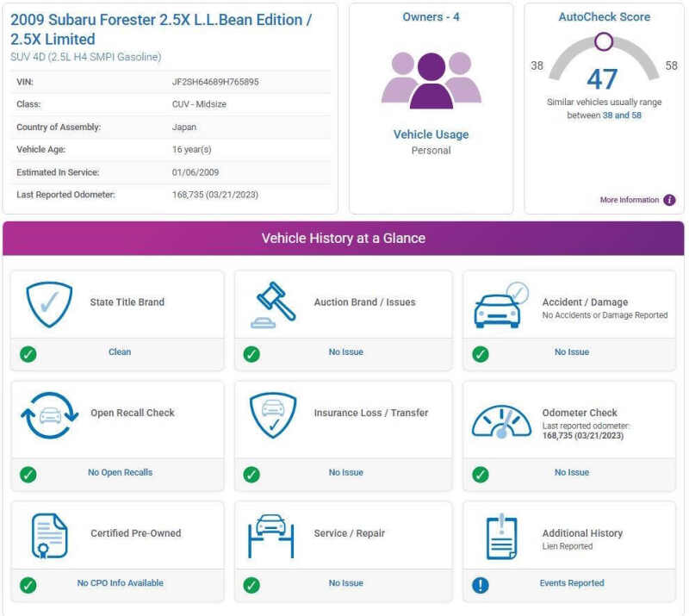Click green checkmark beside No Open Recalls
The image size is (689, 616).
pos(28,474)
